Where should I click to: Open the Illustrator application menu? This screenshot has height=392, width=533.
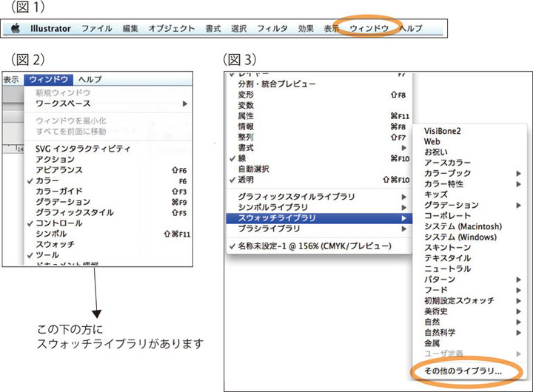click(50, 29)
